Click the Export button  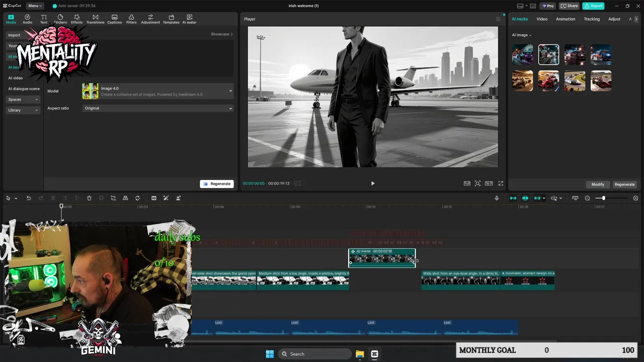[593, 6]
